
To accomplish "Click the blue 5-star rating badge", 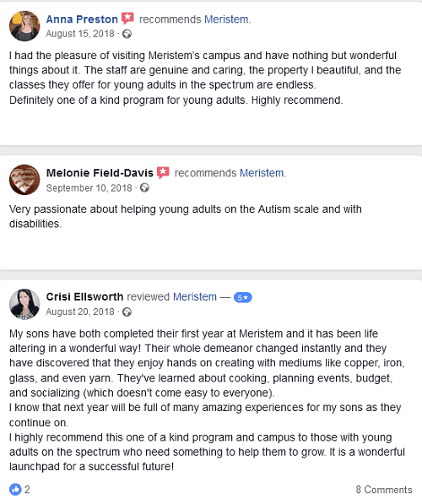I will tap(243, 297).
